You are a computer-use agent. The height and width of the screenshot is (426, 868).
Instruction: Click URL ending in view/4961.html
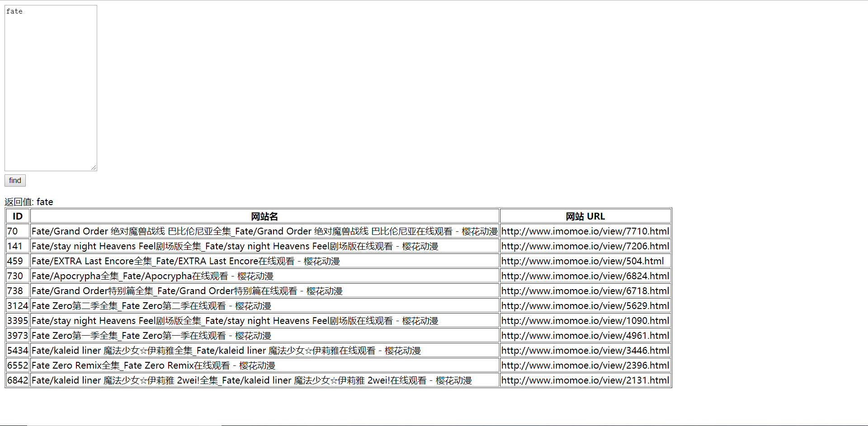585,336
